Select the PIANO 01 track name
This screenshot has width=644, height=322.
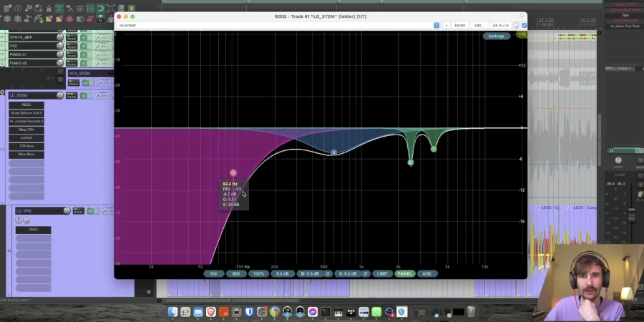point(18,54)
